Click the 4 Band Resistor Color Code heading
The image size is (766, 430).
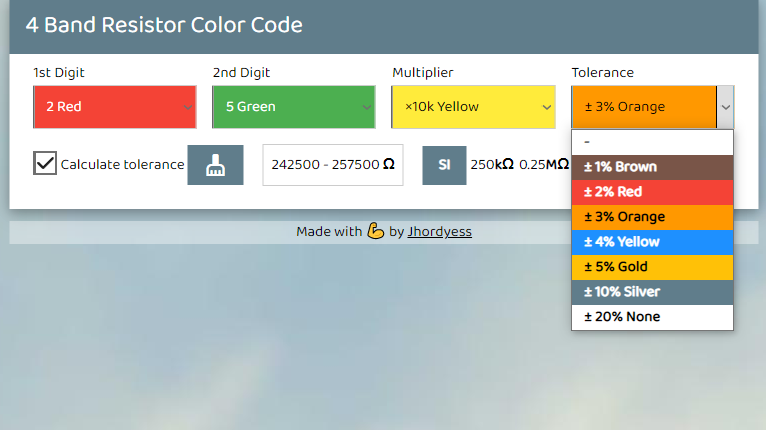click(x=164, y=25)
